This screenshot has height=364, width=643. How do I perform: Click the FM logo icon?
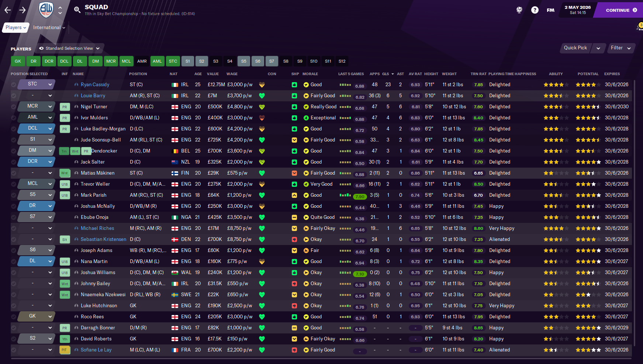tap(550, 10)
